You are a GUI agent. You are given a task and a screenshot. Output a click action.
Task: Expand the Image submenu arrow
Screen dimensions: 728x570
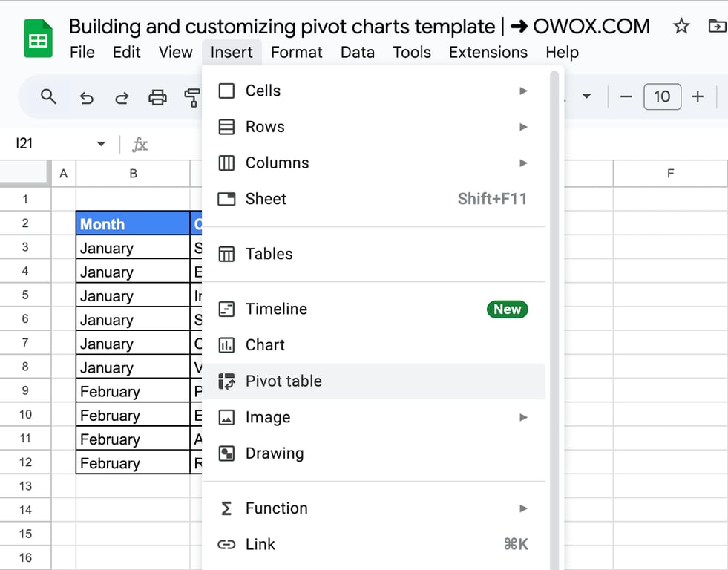[523, 417]
